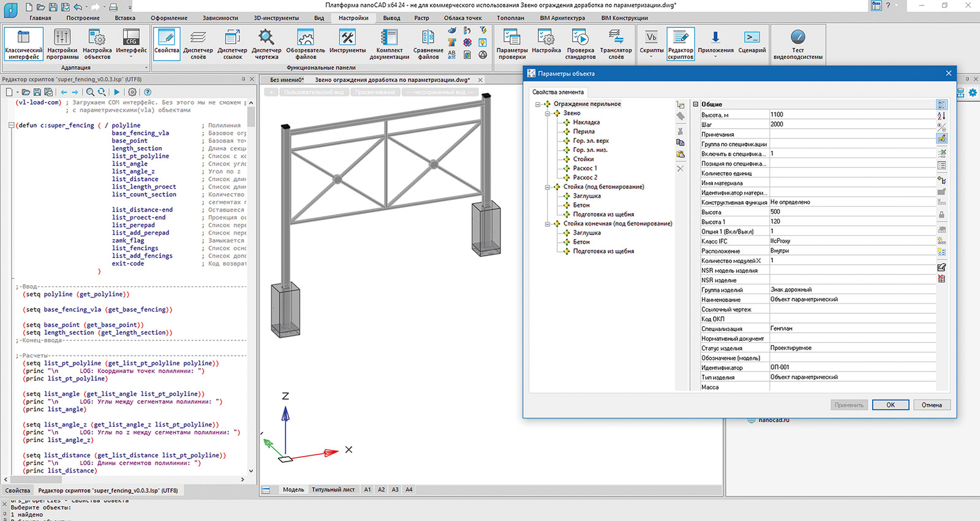Viewport: 980px width, 521px height.
Task: Open a script file with folder icon
Action: [x=26, y=92]
